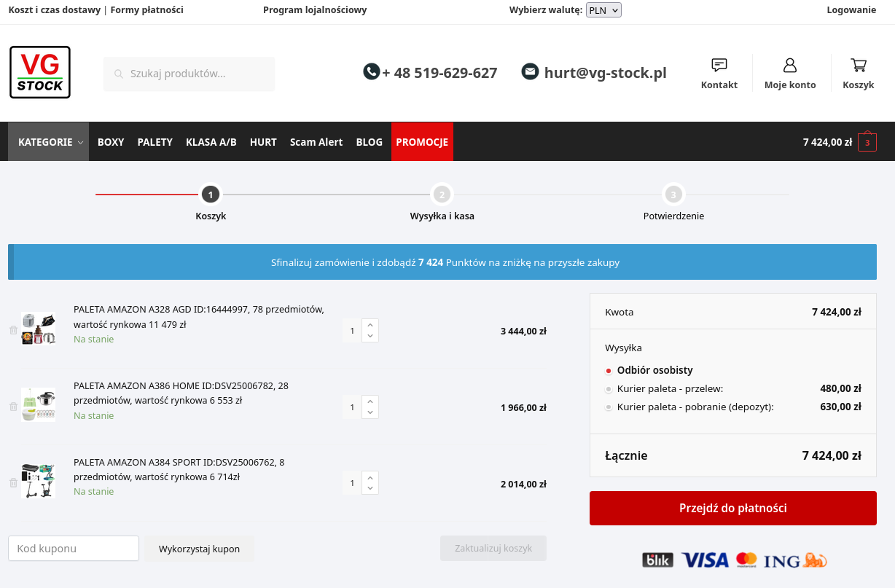Click the ING bank logo
895x588 pixels.
point(795,560)
